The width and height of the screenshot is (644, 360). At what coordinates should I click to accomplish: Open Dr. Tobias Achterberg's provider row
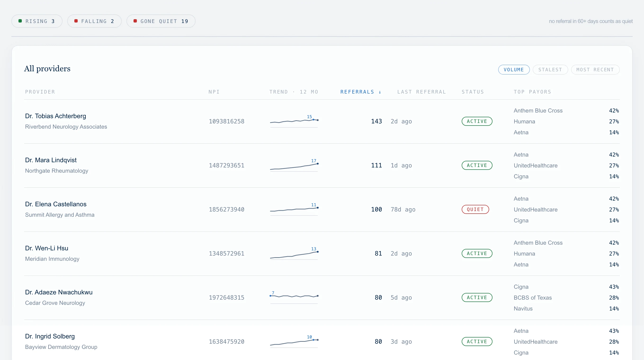322,121
